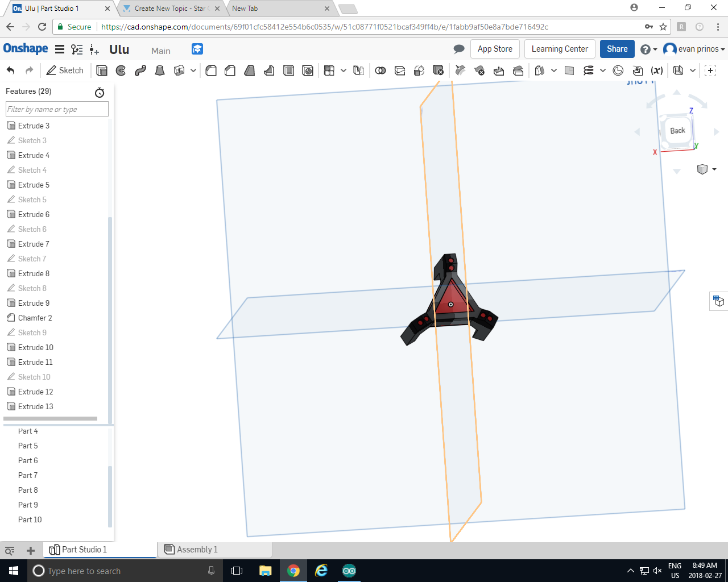Select the Boolean tool

coord(380,70)
